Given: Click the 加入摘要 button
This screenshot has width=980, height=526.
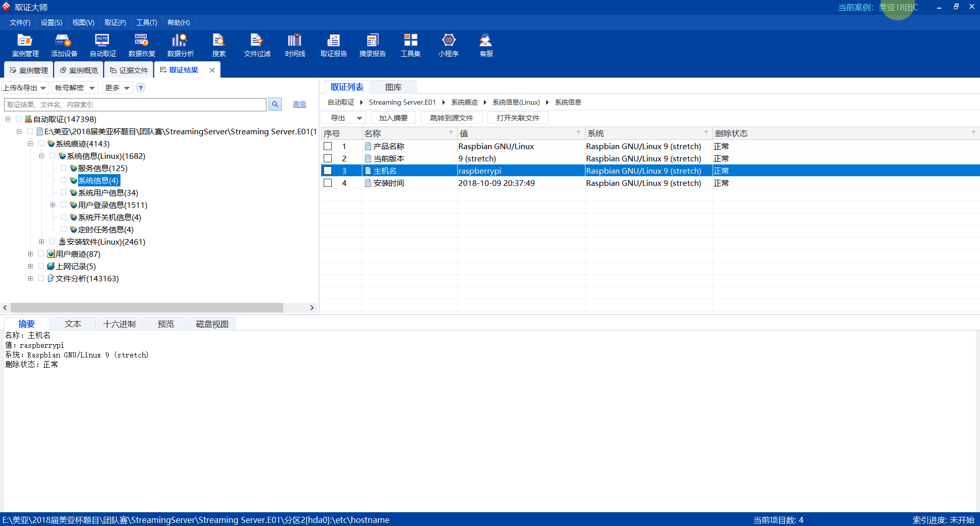Looking at the screenshot, I should pyautogui.click(x=393, y=118).
